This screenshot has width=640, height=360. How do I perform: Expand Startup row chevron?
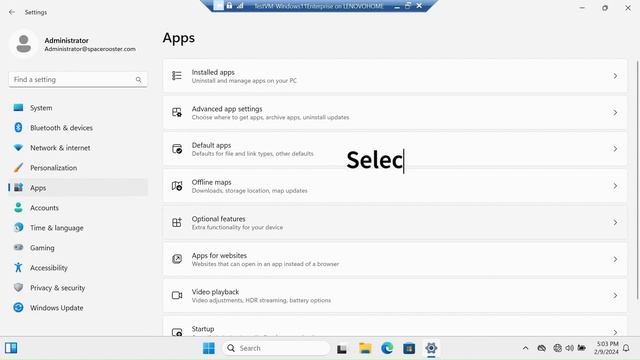(615, 332)
